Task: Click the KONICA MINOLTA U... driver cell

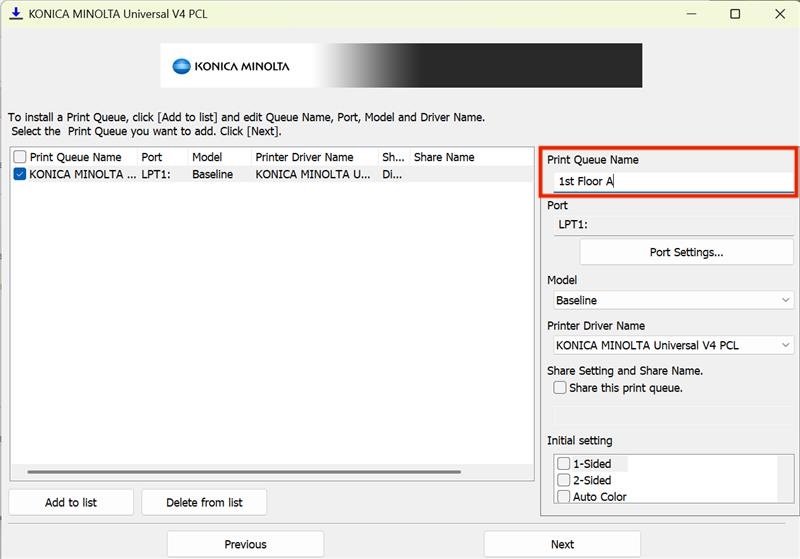Action: click(313, 174)
